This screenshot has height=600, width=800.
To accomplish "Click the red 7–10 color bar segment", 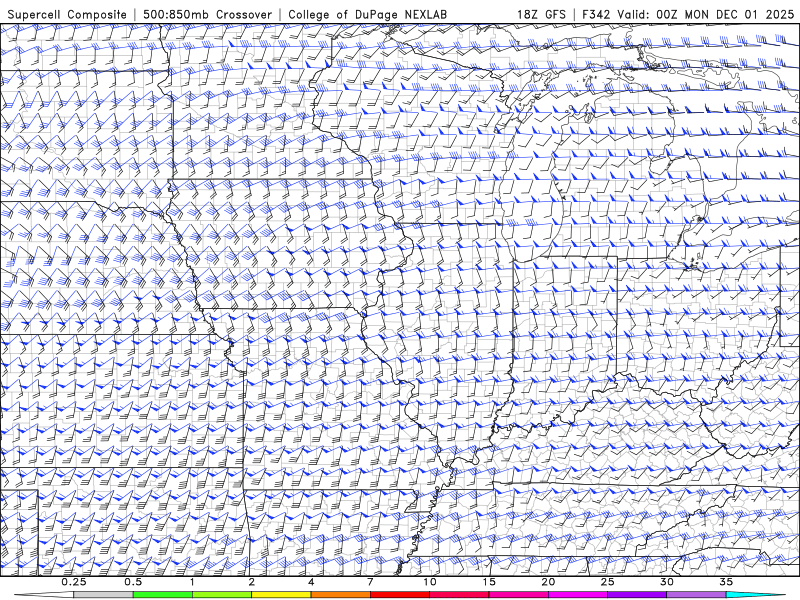I will click(399, 595).
